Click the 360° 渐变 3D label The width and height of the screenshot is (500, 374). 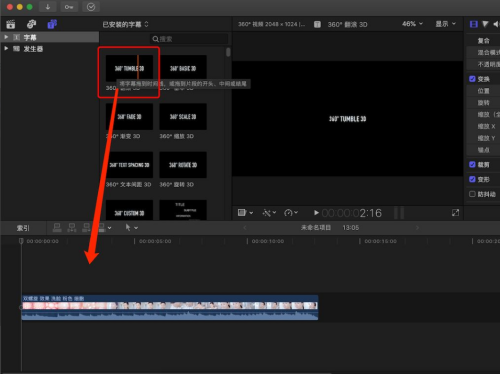click(123, 136)
